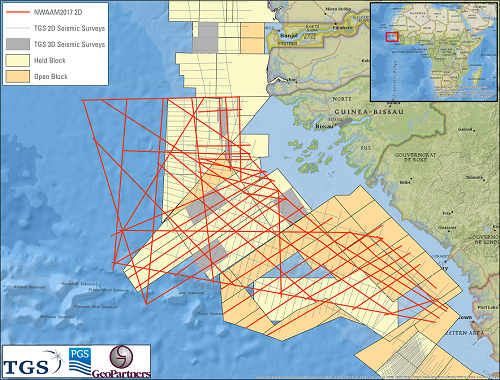Click the GeoPartners logo
This screenshot has height=380, width=500.
pos(121,362)
